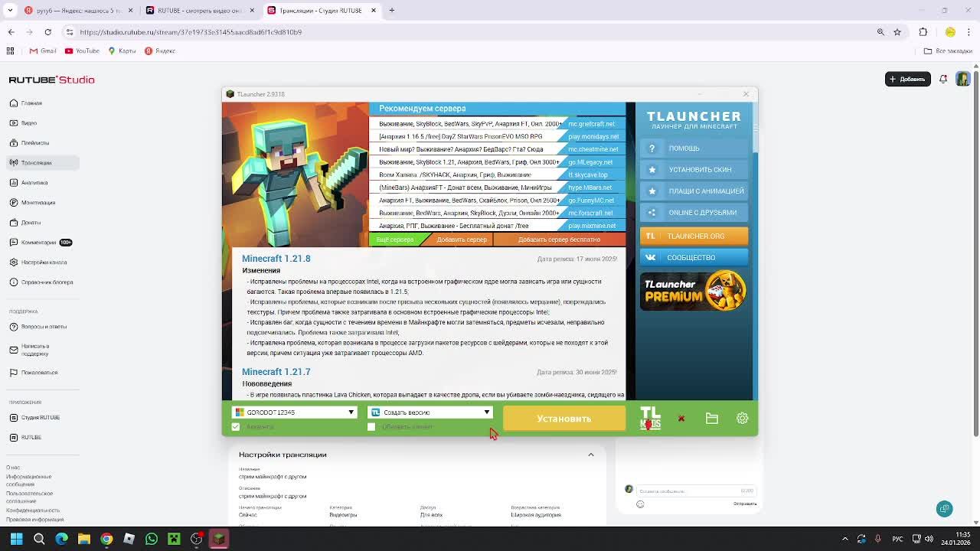The image size is (980, 551).
Task: Open ONLINE С ДРУЗЬЯМИ in TLauncher
Action: (694, 213)
